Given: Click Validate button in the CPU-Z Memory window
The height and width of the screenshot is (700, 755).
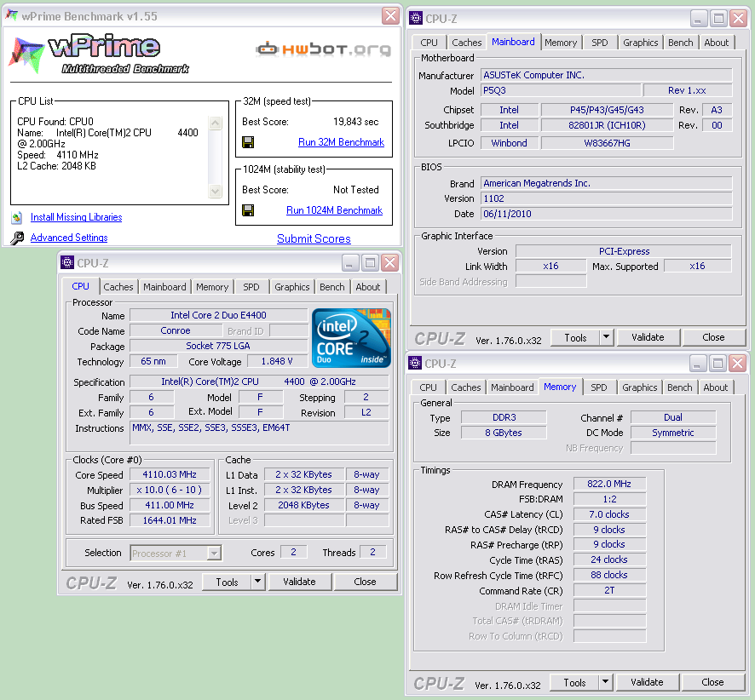Looking at the screenshot, I should (x=647, y=682).
